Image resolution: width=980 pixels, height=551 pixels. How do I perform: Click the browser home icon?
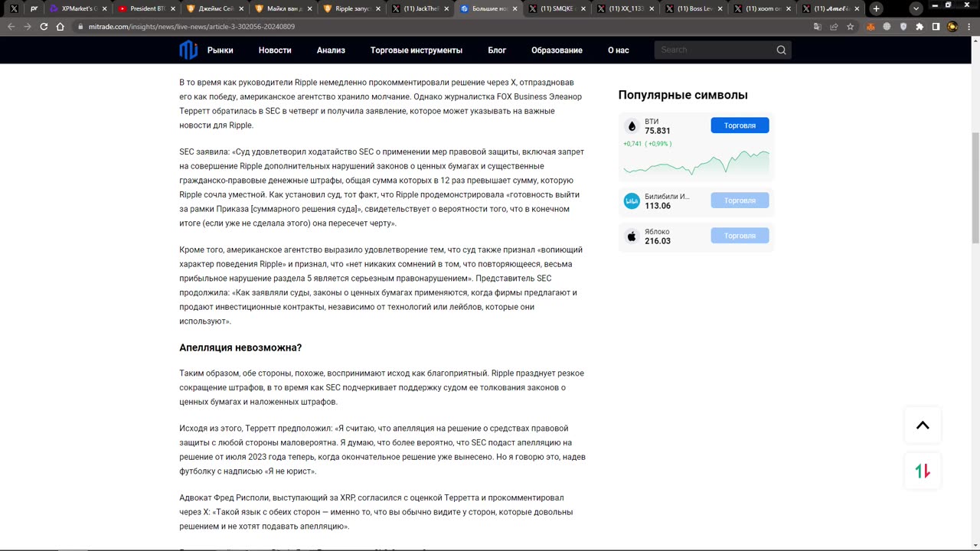(60, 26)
